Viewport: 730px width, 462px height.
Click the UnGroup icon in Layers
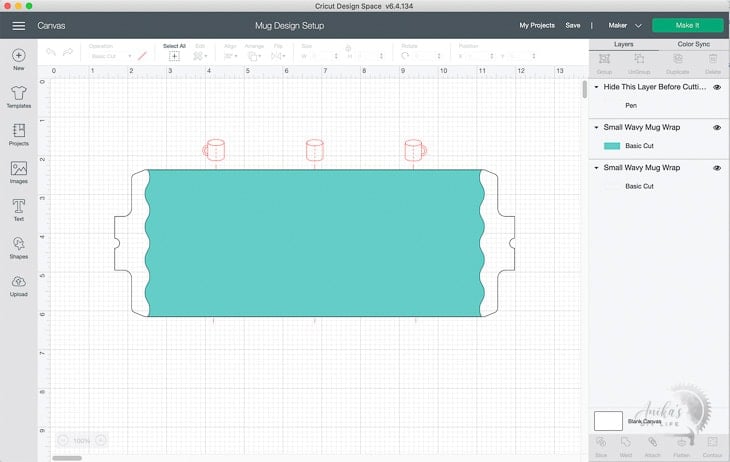click(639, 59)
